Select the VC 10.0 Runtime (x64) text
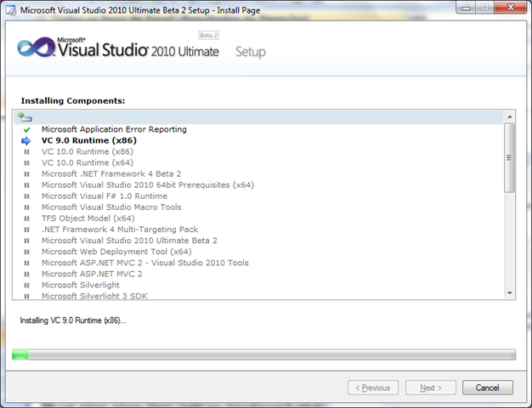Viewport: 532px width, 408px height. (x=88, y=163)
